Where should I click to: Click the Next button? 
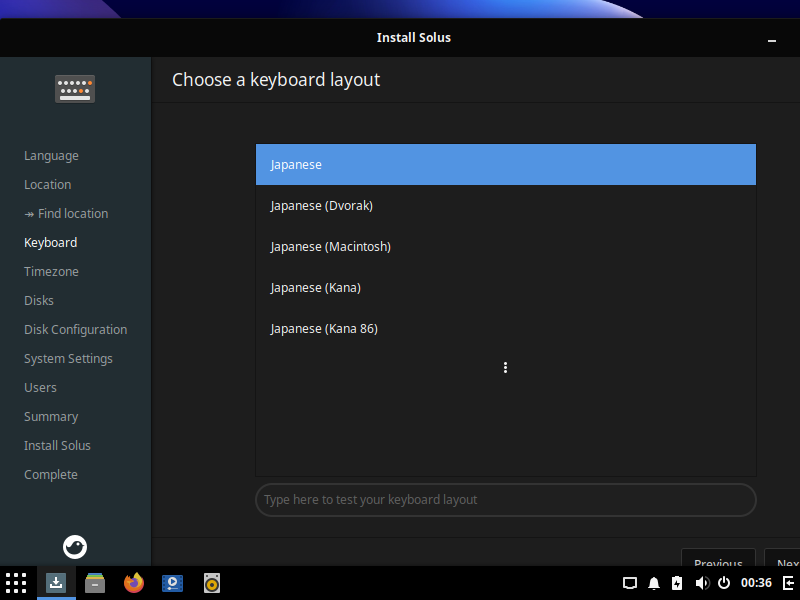[782, 557]
